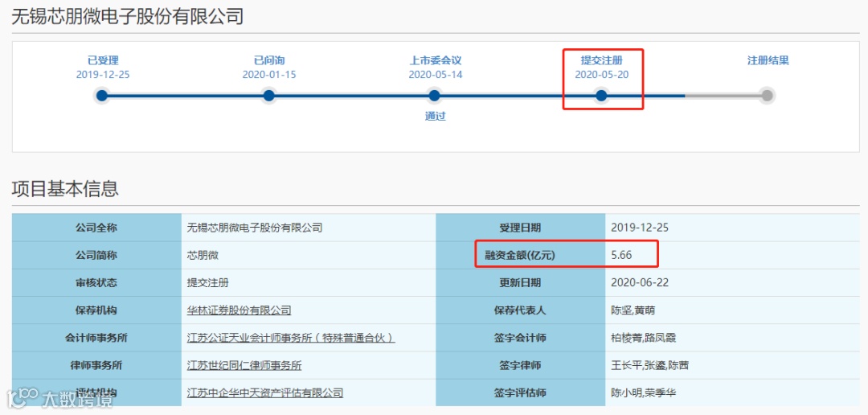Click the 律师事务所 header cell

pos(96,366)
